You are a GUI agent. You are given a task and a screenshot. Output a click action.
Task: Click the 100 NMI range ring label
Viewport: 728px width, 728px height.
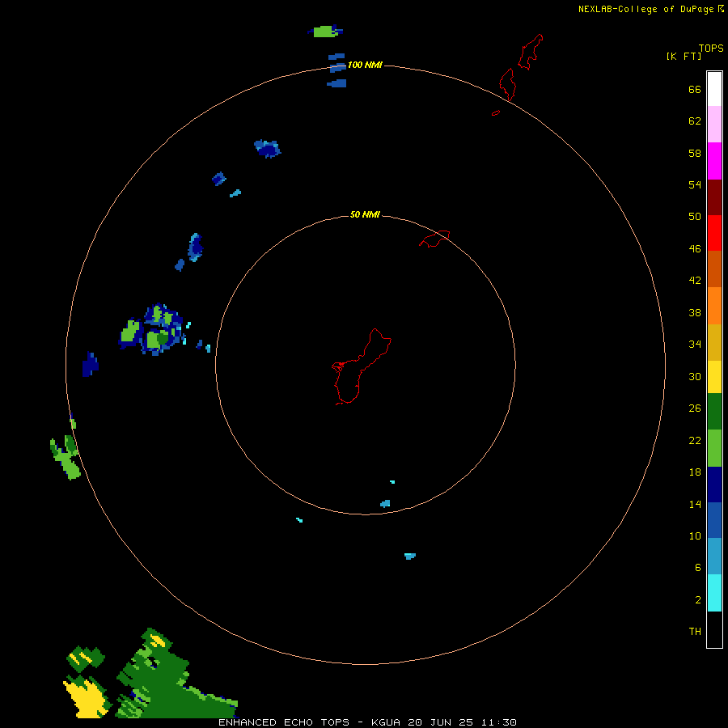click(365, 65)
